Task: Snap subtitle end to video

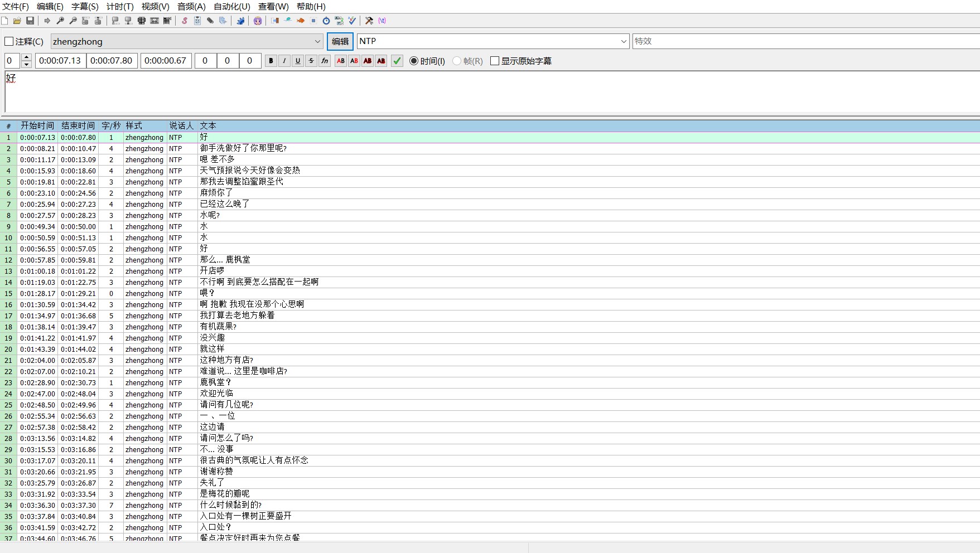Action: coord(128,21)
